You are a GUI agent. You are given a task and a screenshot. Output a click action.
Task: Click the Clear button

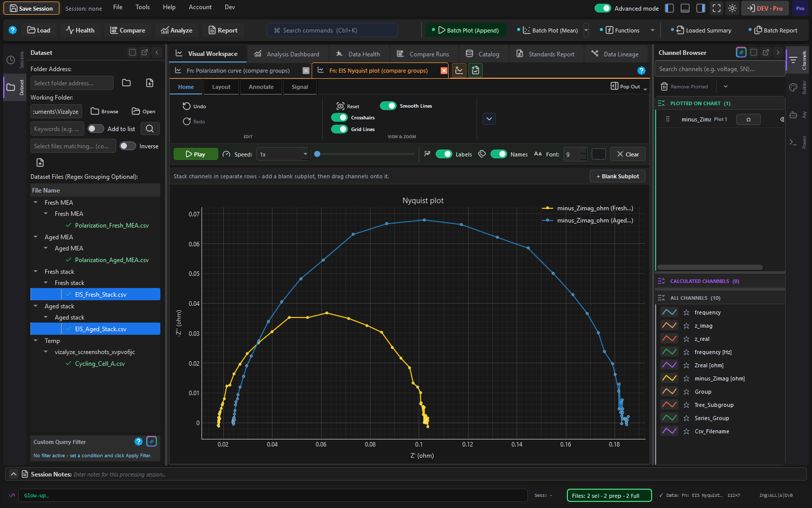tap(628, 154)
